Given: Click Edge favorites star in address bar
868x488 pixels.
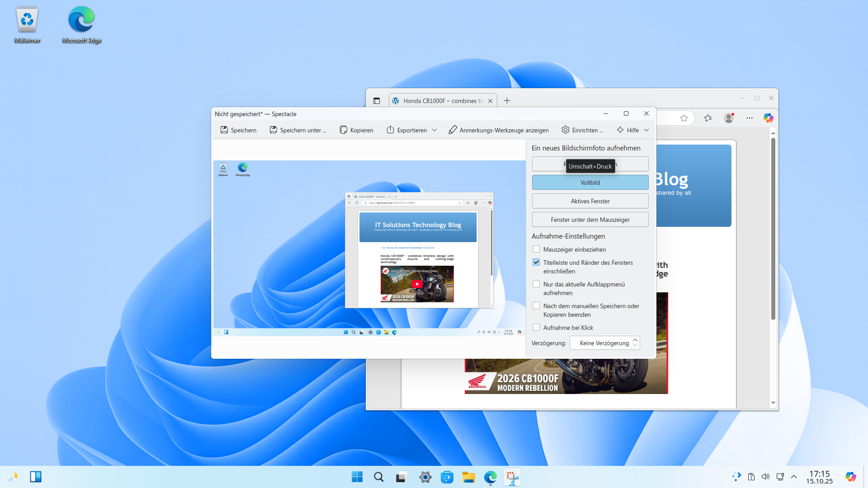Looking at the screenshot, I should [684, 118].
